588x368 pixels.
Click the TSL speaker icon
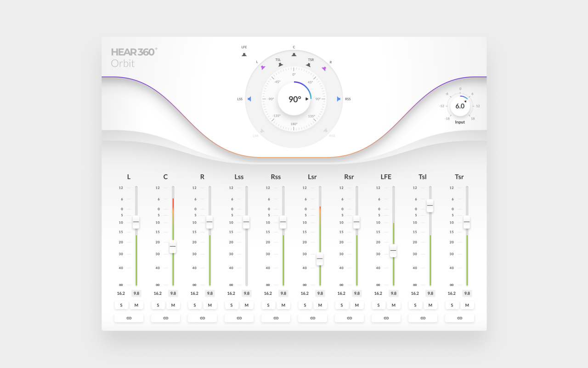(280, 65)
